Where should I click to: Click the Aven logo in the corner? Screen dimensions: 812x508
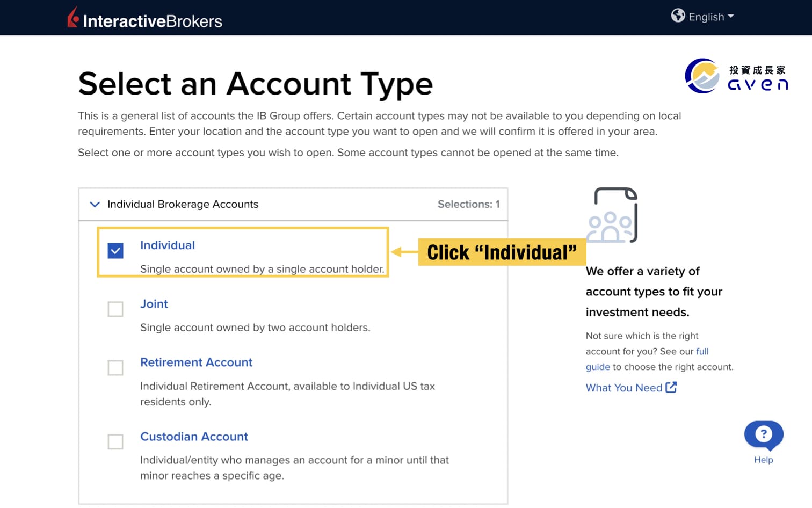[x=736, y=75]
